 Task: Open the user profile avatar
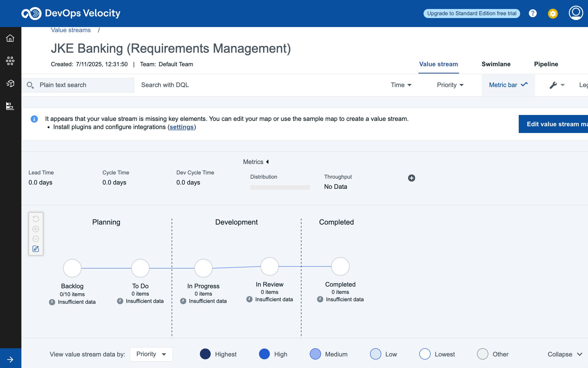coord(576,13)
